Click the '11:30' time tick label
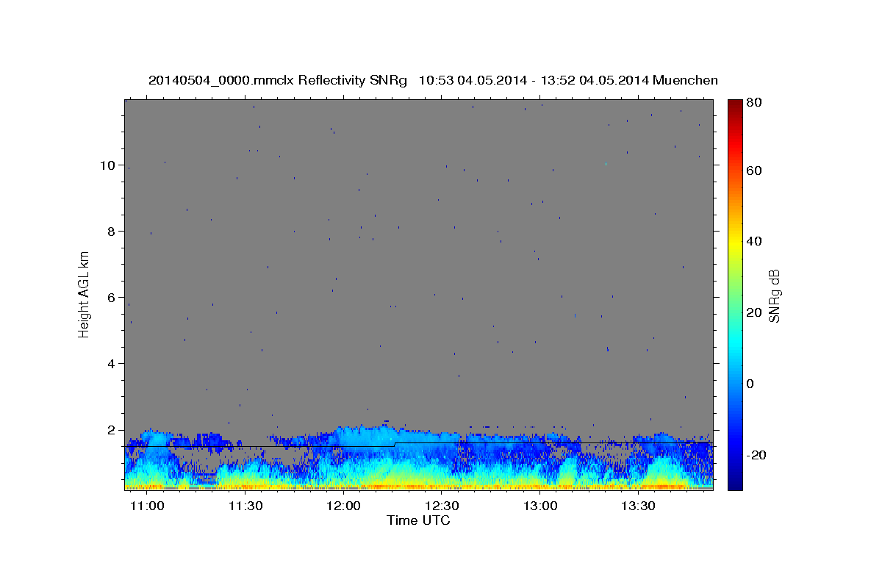Image resolution: width=882 pixels, height=588 pixels. pyautogui.click(x=245, y=506)
